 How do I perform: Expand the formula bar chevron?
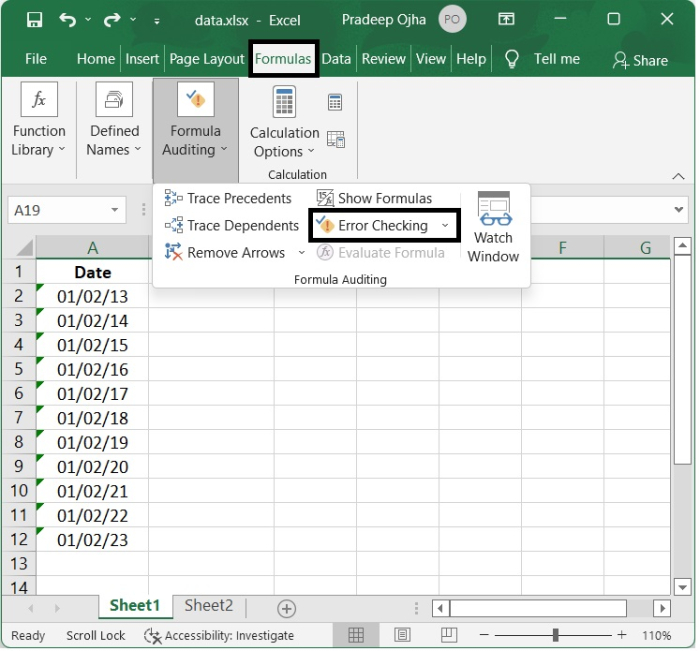tap(679, 209)
